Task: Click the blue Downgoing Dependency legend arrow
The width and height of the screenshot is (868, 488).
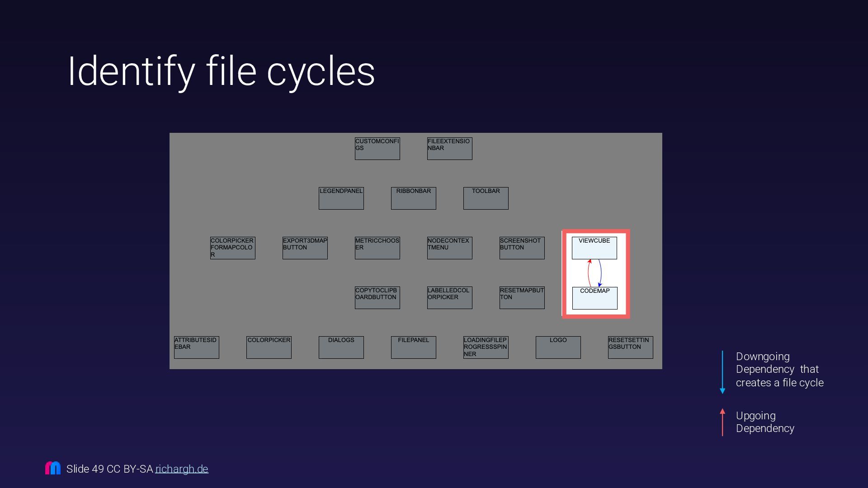Action: coord(722,372)
